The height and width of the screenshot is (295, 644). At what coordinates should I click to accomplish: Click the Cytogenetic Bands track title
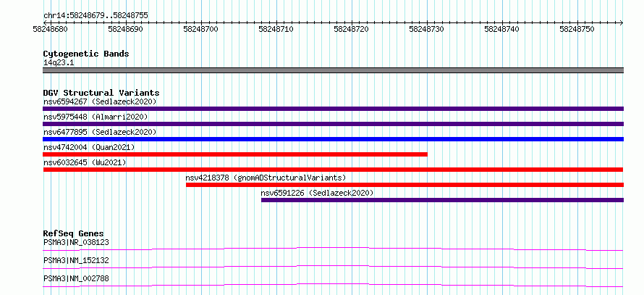(86, 54)
